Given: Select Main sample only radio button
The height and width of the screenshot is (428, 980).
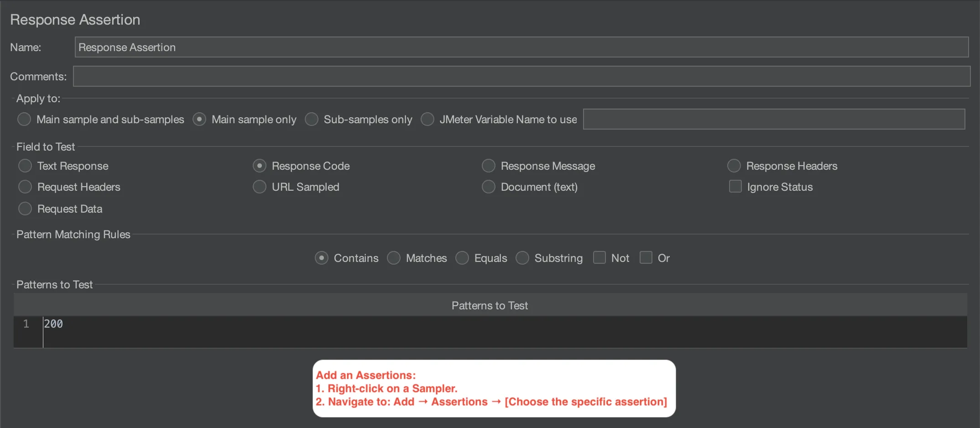Looking at the screenshot, I should coord(199,120).
